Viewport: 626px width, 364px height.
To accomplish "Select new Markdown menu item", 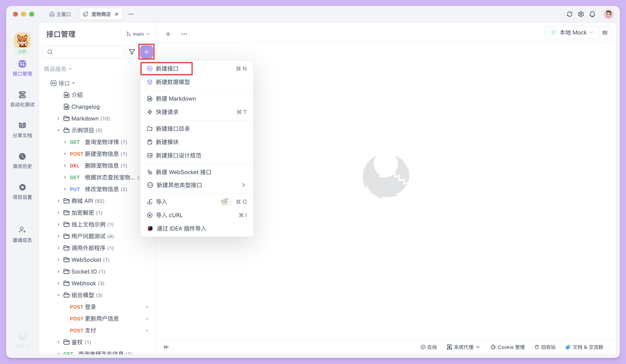I will click(x=197, y=99).
